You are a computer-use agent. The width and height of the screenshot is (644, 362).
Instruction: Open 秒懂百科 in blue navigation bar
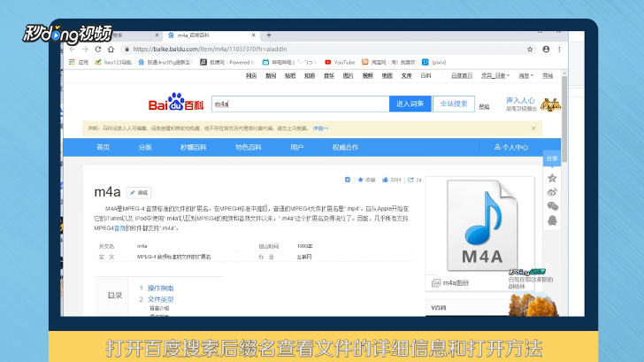[x=194, y=148]
